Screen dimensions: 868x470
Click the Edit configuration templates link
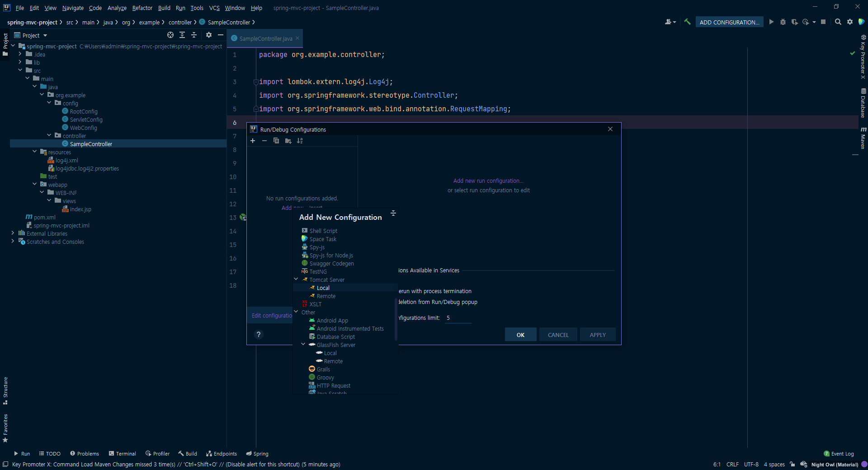[x=272, y=316]
